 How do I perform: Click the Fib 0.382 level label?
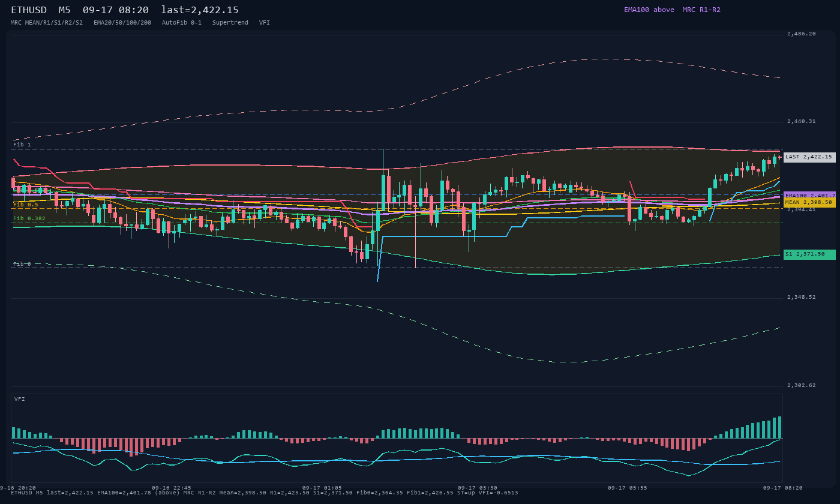pos(29,218)
